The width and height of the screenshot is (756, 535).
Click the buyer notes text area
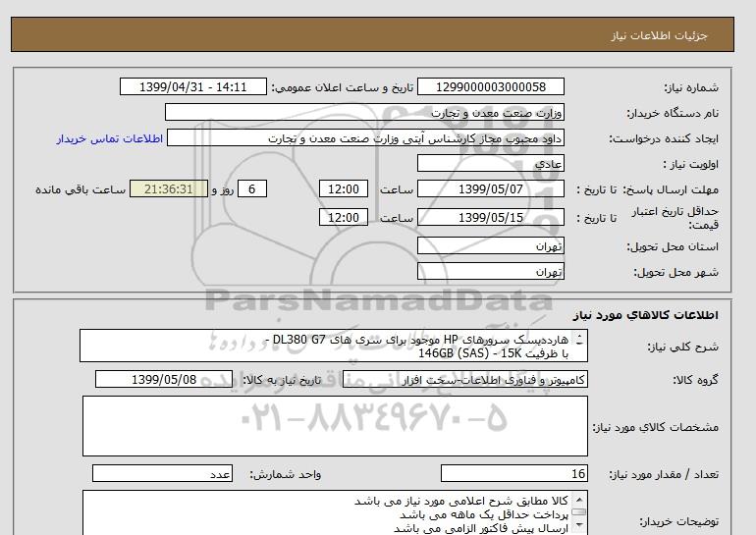click(335, 512)
